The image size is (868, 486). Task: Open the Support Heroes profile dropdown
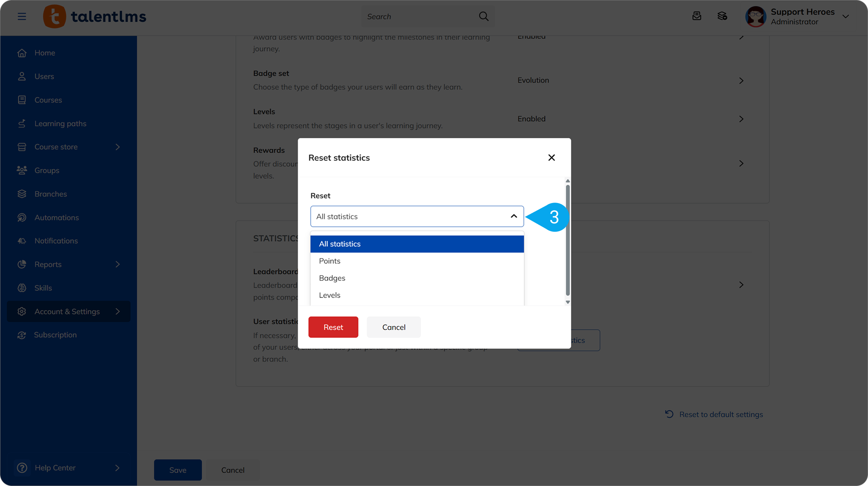(x=845, y=16)
